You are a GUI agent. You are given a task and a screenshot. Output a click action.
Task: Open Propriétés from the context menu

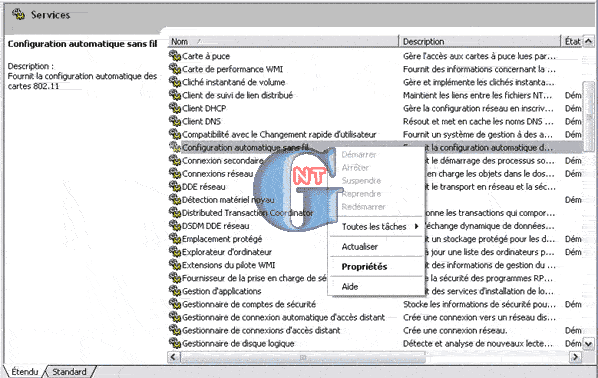click(377, 267)
